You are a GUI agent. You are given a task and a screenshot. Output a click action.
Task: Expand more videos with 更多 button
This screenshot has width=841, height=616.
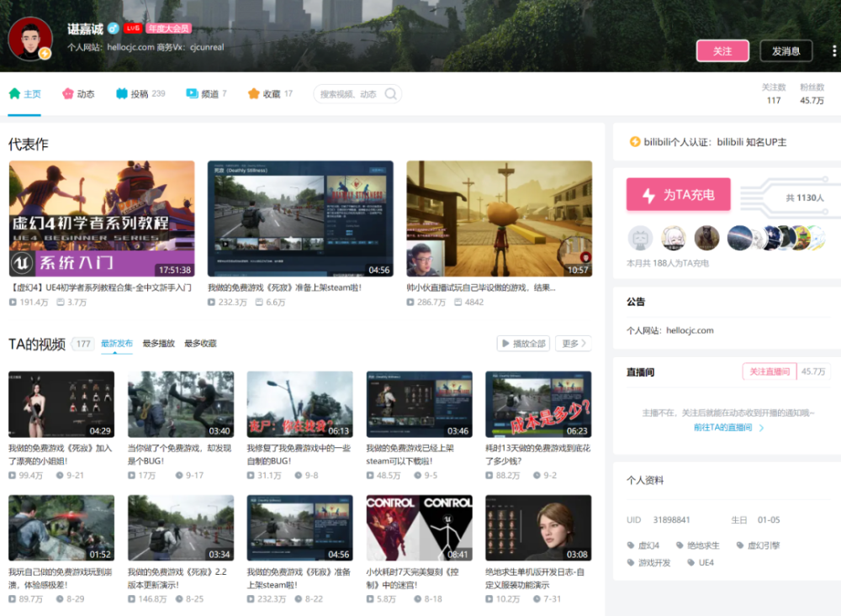(x=574, y=344)
